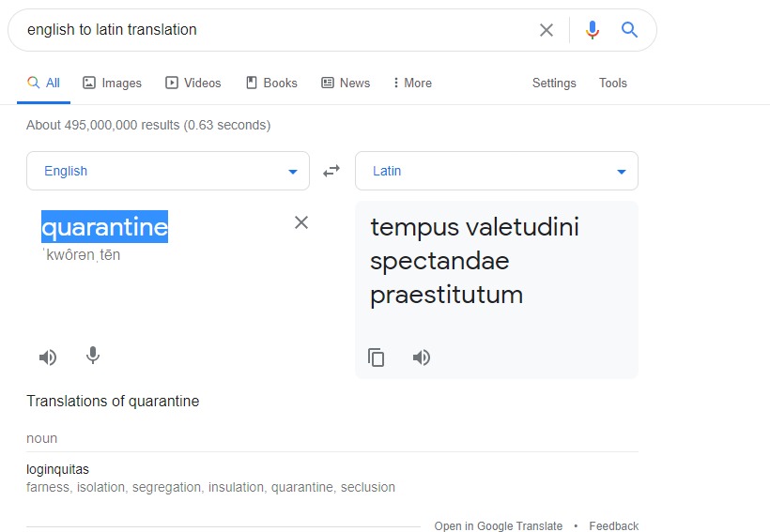
Task: Switch to the Images tab
Action: click(112, 83)
